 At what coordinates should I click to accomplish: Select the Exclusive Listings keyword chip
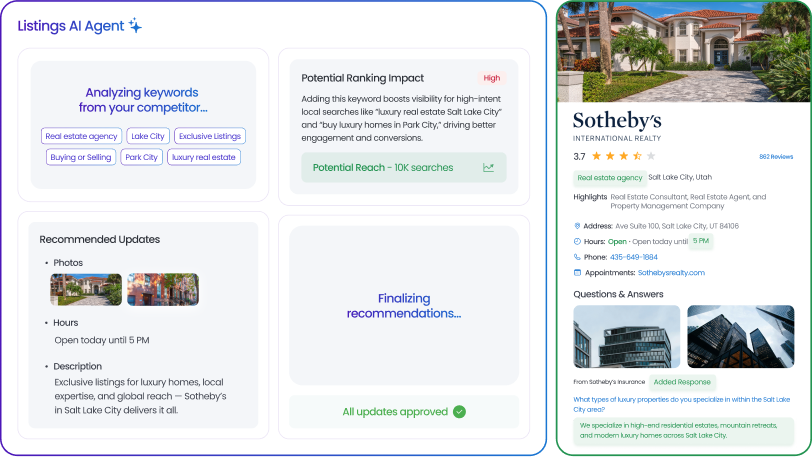point(210,136)
